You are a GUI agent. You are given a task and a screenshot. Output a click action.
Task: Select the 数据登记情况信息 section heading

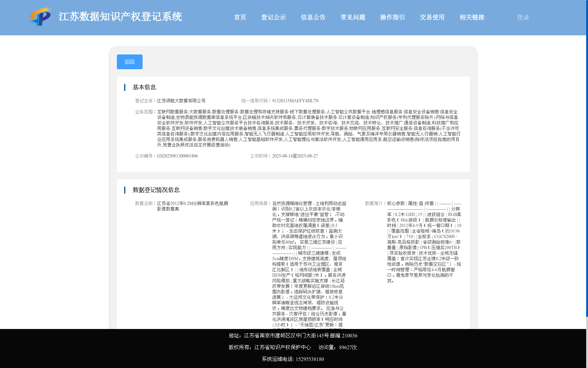(156, 190)
